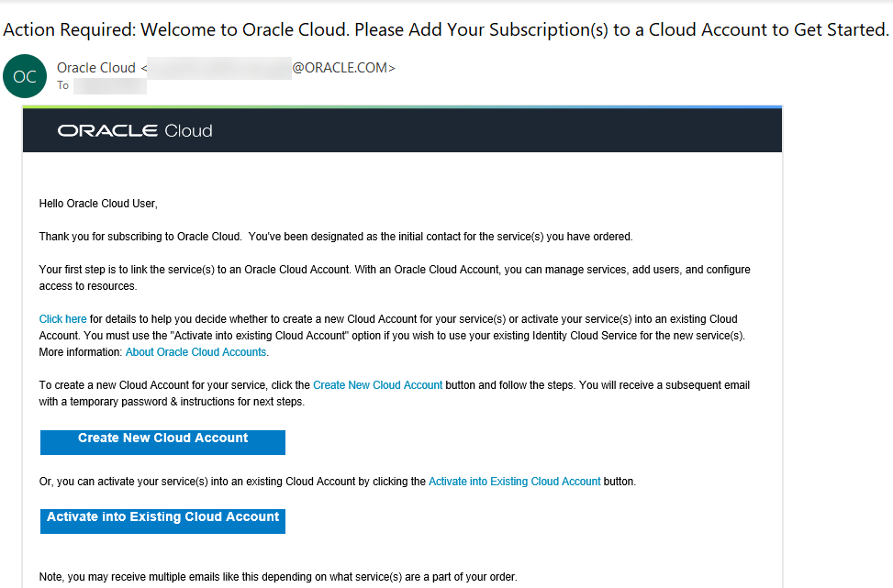Click the inline Create New Cloud Account link

click(377, 384)
